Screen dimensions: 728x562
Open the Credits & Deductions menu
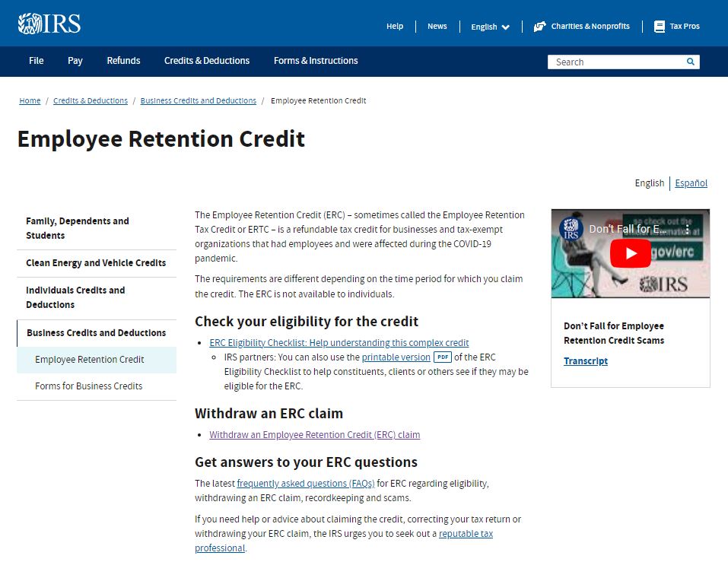coord(207,61)
